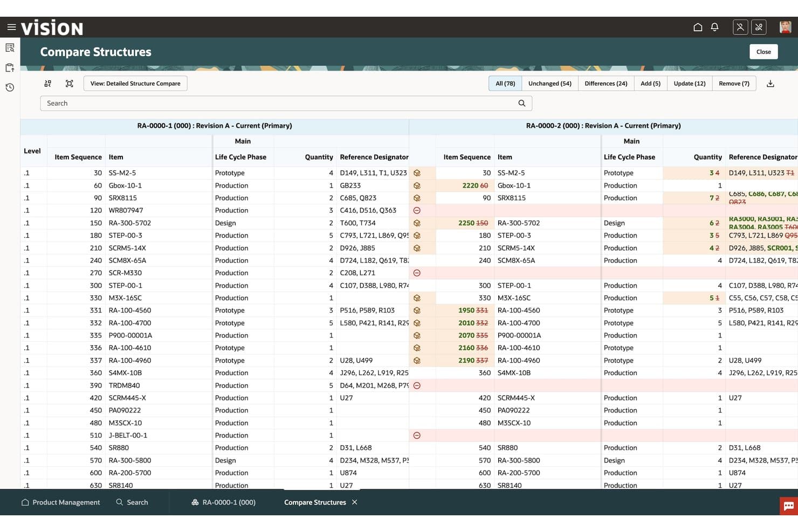Select the Compare Structures tab
This screenshot has width=798, height=532.
(315, 502)
